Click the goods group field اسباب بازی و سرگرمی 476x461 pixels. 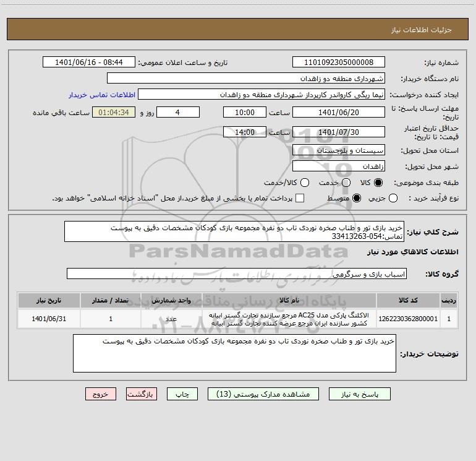tap(237, 274)
